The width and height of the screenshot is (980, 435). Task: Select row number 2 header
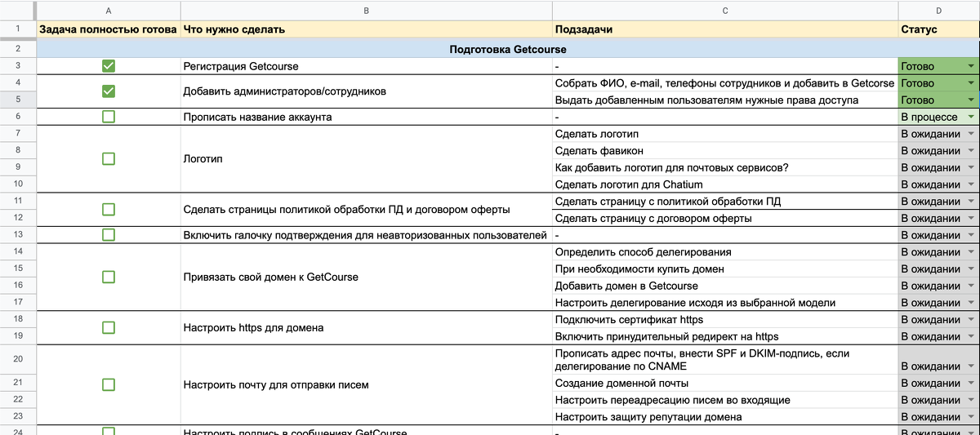[19, 49]
